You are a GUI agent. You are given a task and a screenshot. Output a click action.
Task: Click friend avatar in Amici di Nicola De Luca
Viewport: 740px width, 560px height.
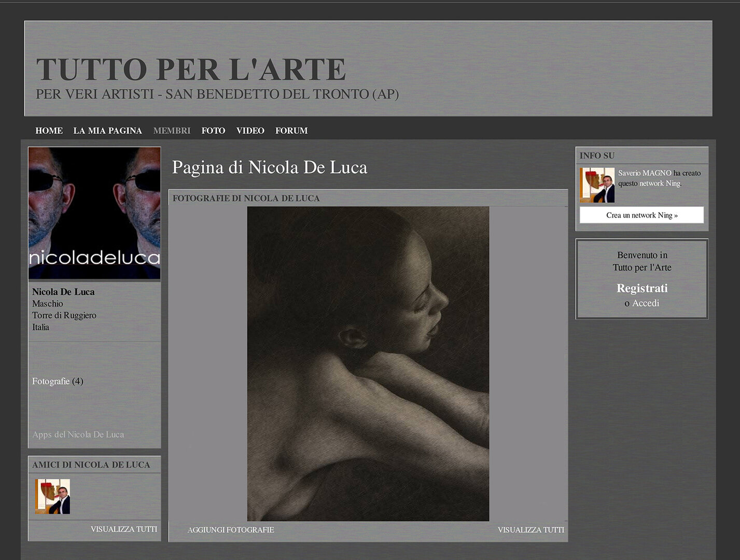(52, 496)
